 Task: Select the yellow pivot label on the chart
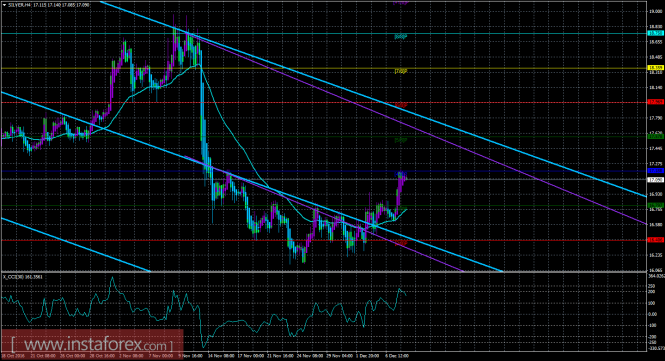coord(401,71)
